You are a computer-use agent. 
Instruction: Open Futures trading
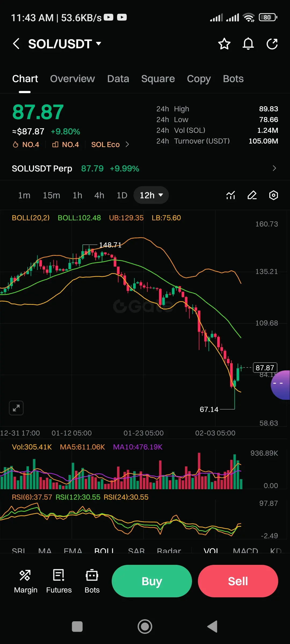59,581
